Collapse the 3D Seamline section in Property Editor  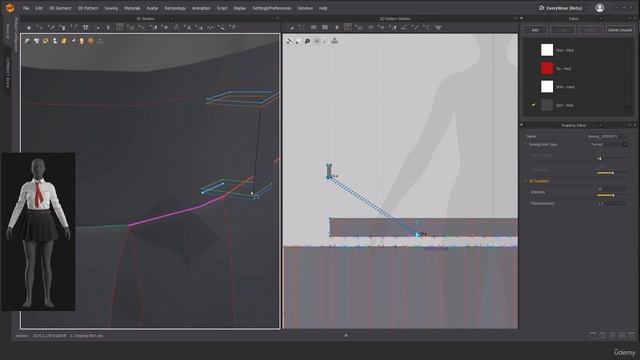(526, 181)
